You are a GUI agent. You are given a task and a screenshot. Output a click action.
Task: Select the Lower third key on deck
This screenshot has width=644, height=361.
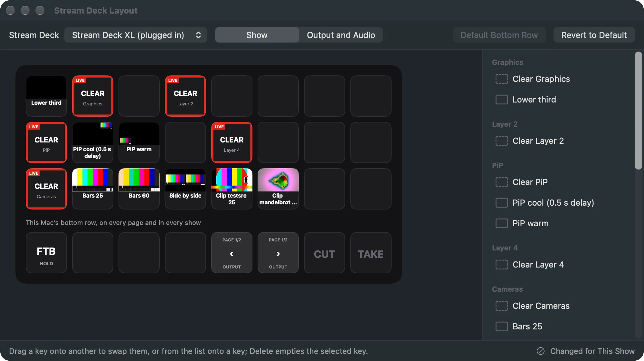coord(46,96)
